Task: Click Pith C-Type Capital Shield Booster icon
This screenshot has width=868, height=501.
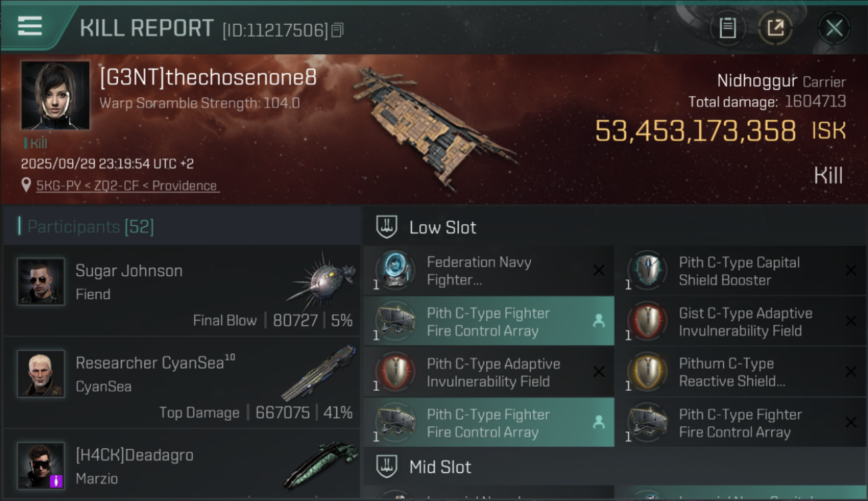Action: coord(648,271)
